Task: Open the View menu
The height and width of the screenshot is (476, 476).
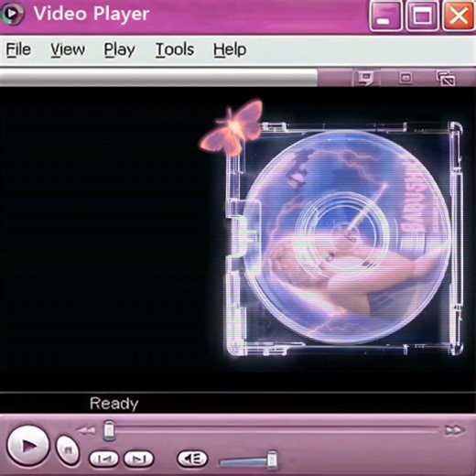Action: coord(68,49)
